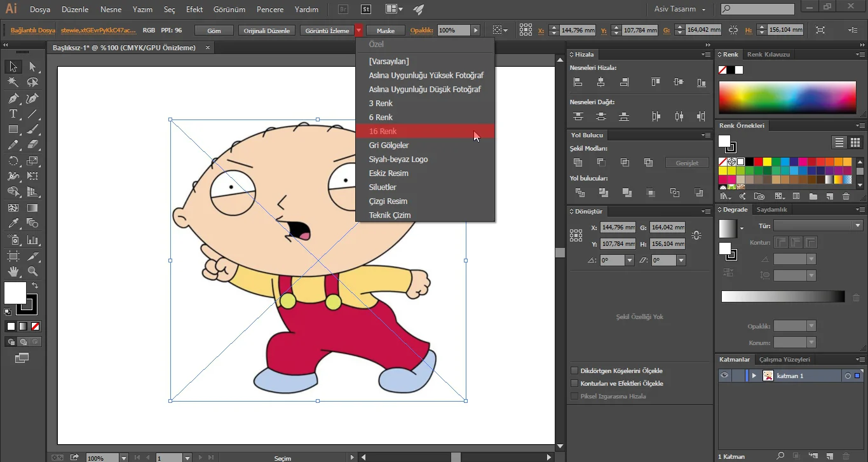This screenshot has height=462, width=868.
Task: Open gradient Tür dropdown
Action: click(858, 226)
